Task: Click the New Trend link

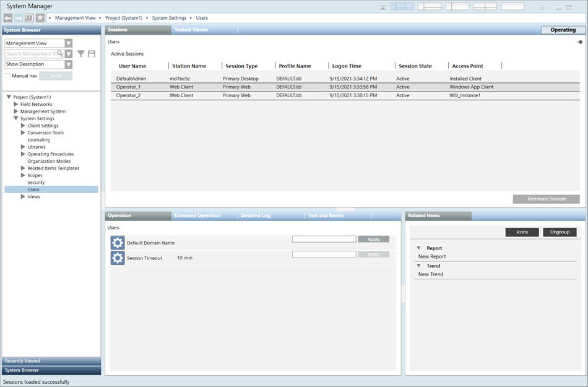Action: pyautogui.click(x=431, y=274)
